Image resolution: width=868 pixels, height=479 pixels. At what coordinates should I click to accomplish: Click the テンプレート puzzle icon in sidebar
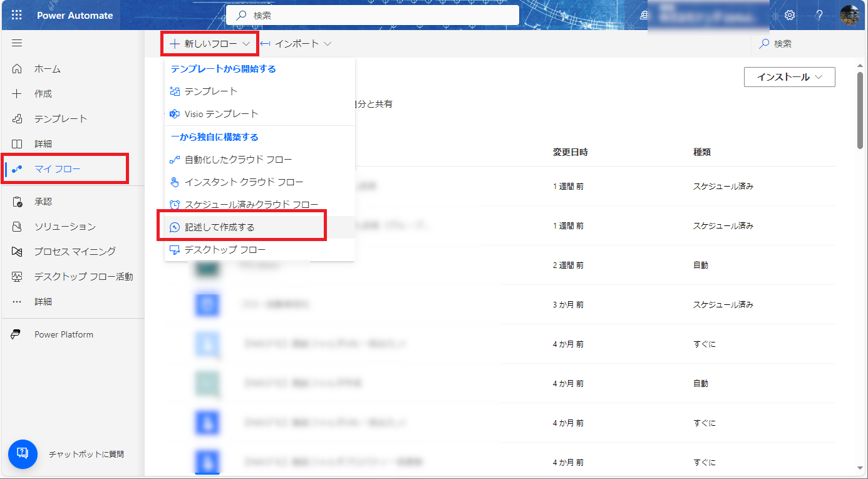pos(17,119)
